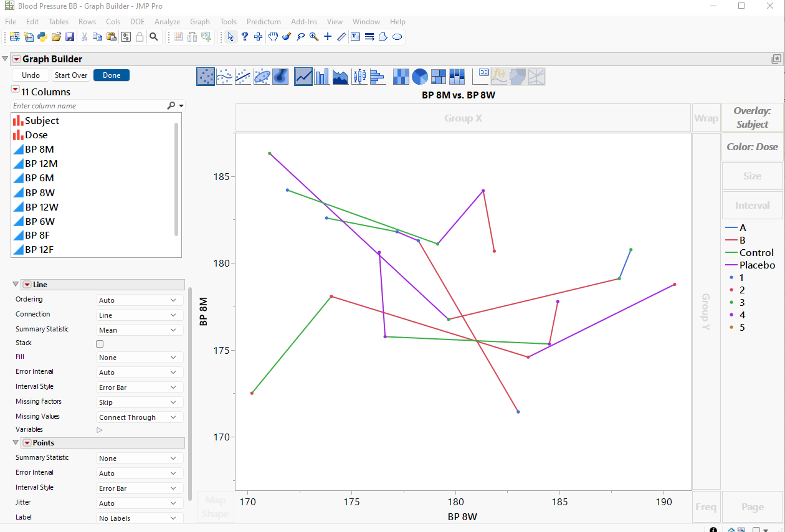
Task: Click the Python script toolbar icon
Action: pyautogui.click(x=42, y=37)
